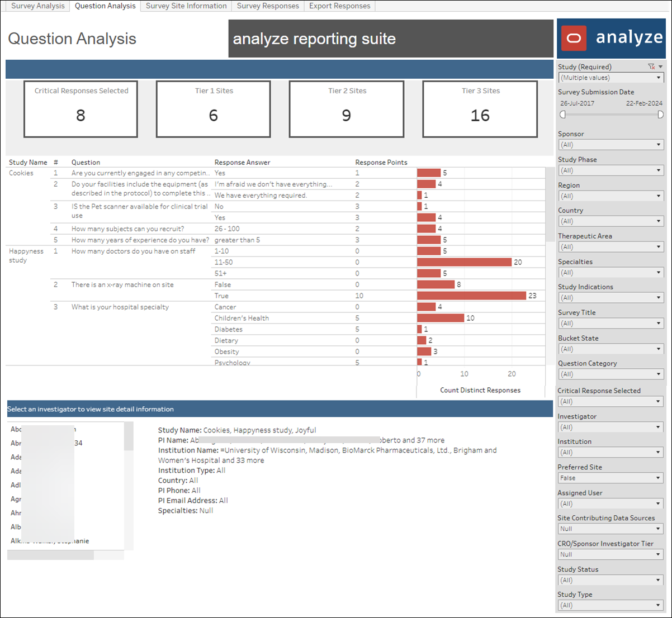Click the PI Email Address line
This screenshot has height=618, width=672.
(193, 501)
